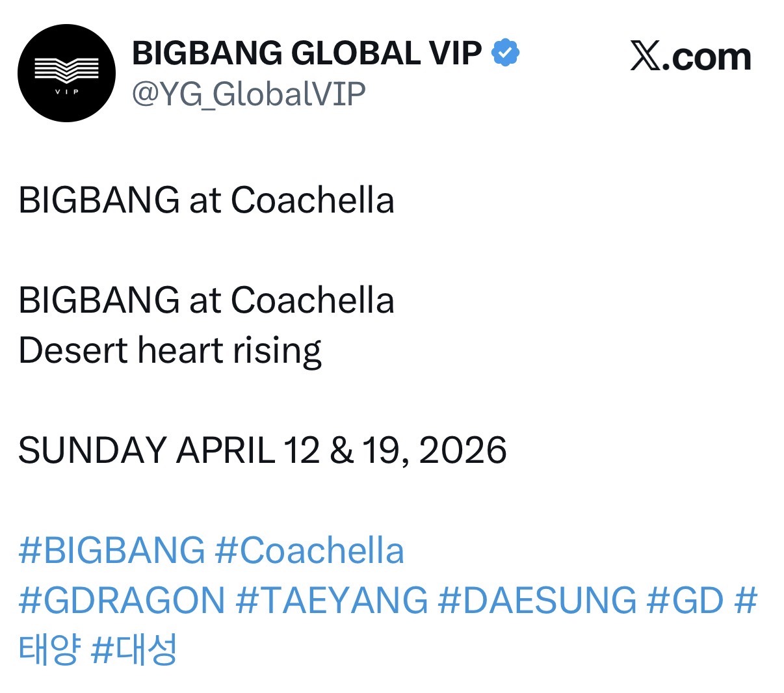The image size is (784, 693).
Task: Click the X.com logo watermark
Action: point(690,57)
